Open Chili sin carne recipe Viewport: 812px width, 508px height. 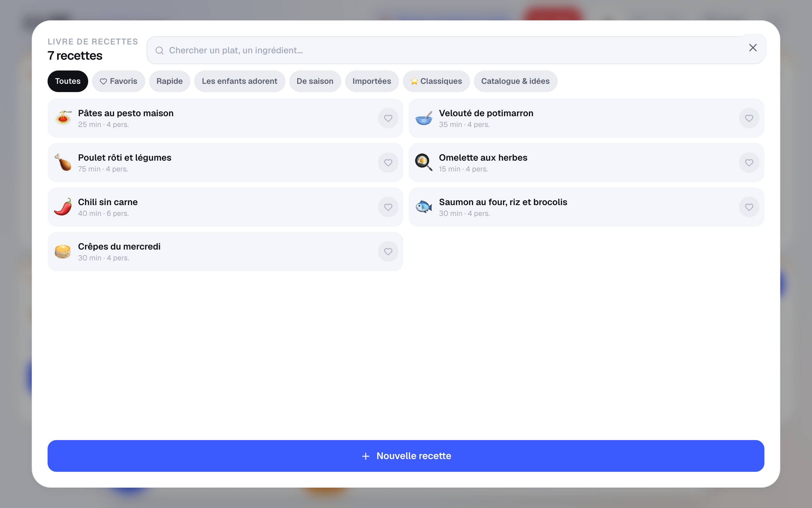click(x=226, y=207)
